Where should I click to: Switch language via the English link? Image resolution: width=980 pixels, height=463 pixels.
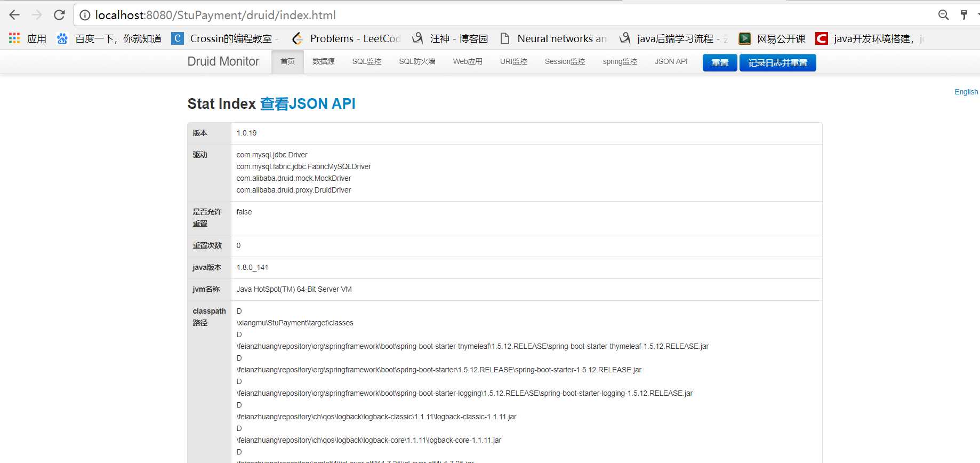pyautogui.click(x=966, y=92)
